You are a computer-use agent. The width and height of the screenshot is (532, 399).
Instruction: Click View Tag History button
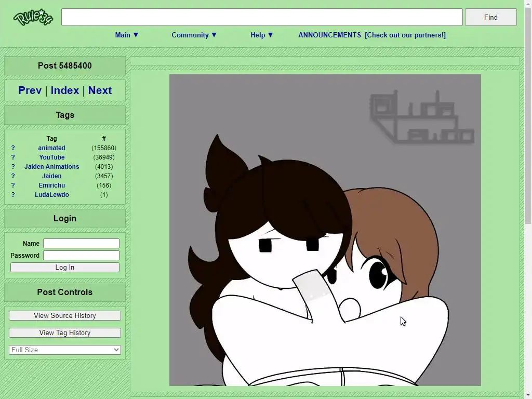65,333
